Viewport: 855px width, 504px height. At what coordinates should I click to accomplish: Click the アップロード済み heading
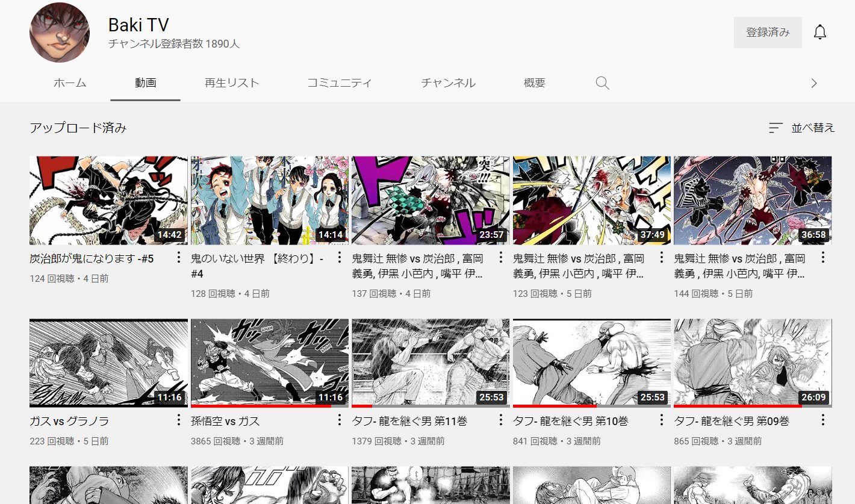78,128
